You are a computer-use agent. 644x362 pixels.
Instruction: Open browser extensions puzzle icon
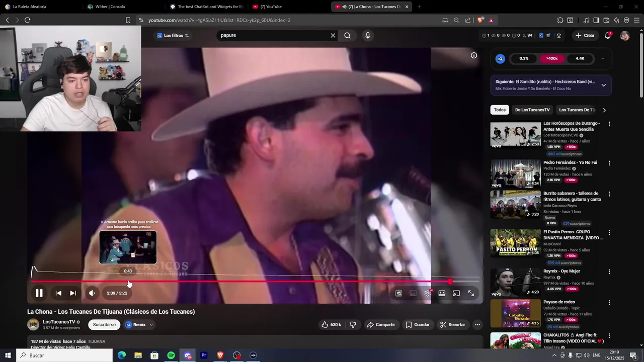pyautogui.click(x=560, y=20)
